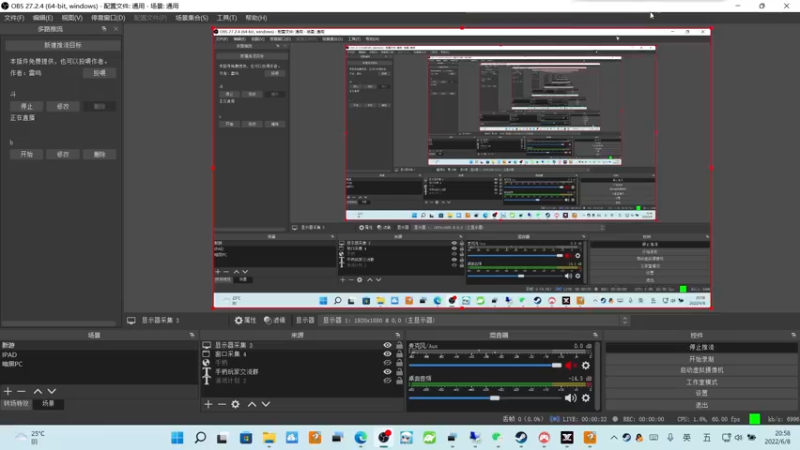Click the 桌面音频 volume slider handle

pos(494,398)
